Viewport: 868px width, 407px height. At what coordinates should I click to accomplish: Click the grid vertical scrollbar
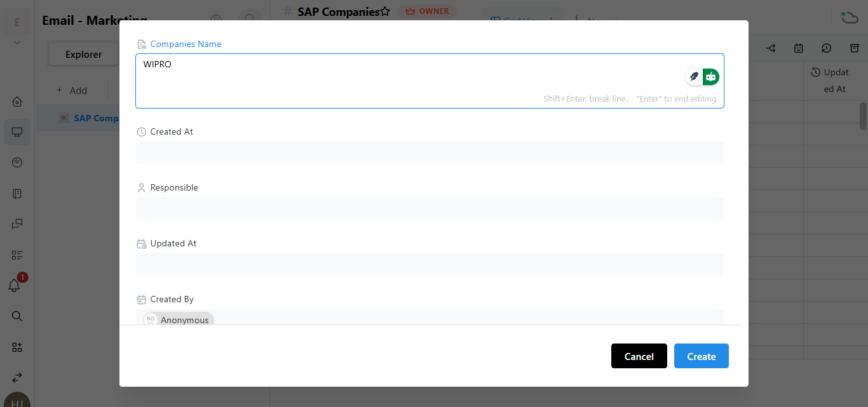[863, 116]
